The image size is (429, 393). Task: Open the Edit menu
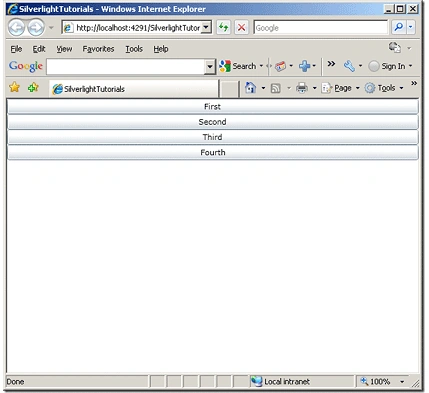(x=39, y=49)
